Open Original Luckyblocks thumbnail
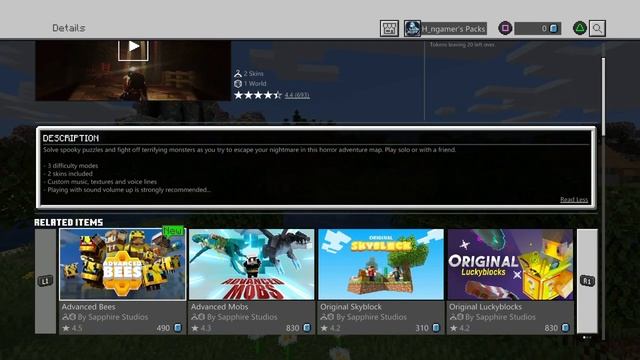This screenshot has width=640, height=360. (510, 264)
